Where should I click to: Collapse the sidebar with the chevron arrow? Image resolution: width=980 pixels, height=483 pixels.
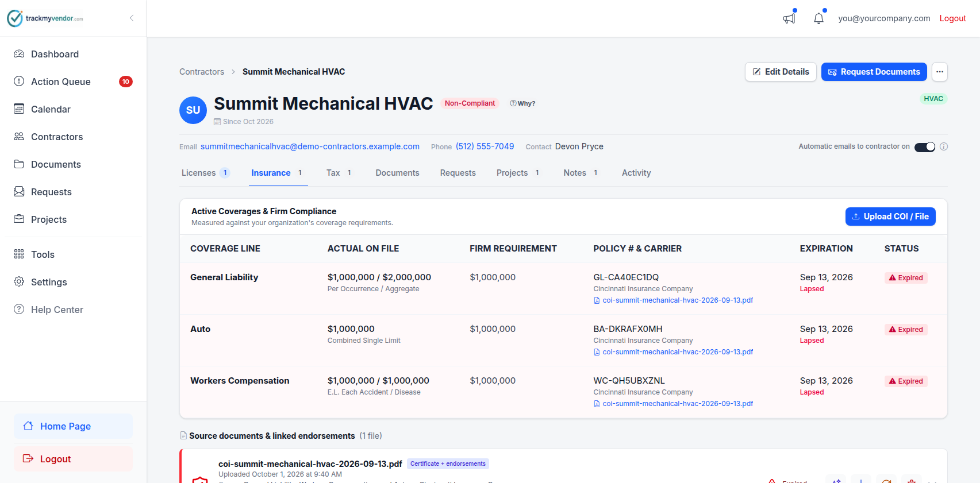[x=132, y=18]
